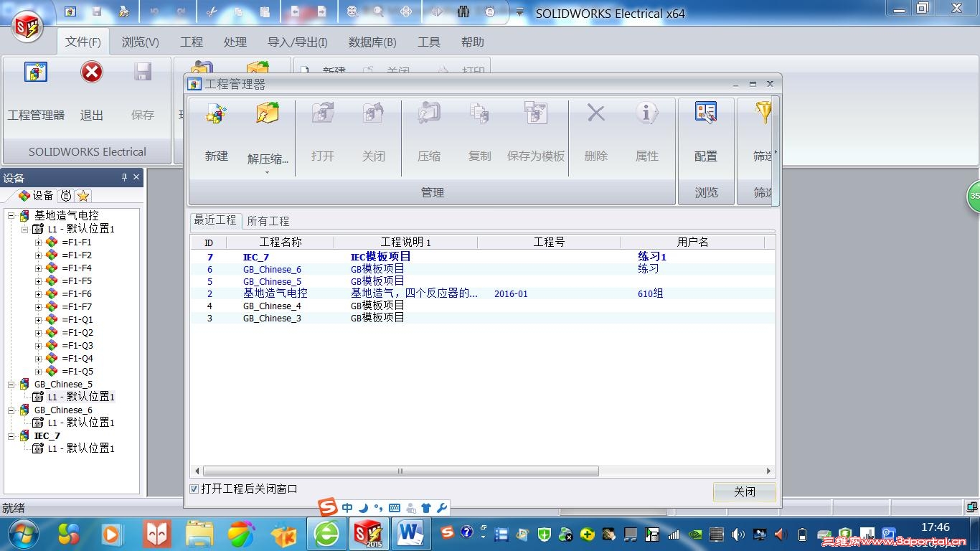The image size is (980, 551).
Task: Click the 保存 floppy icon in main ribbon
Action: (x=143, y=72)
